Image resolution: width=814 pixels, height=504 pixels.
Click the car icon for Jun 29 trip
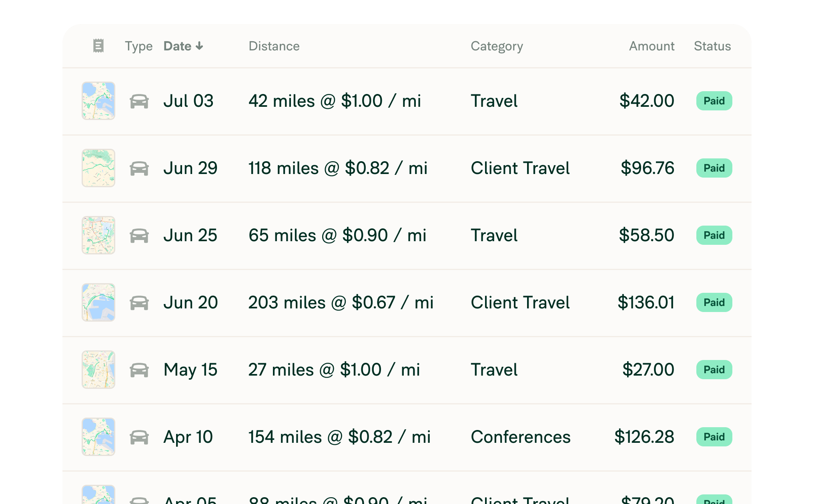[139, 168]
